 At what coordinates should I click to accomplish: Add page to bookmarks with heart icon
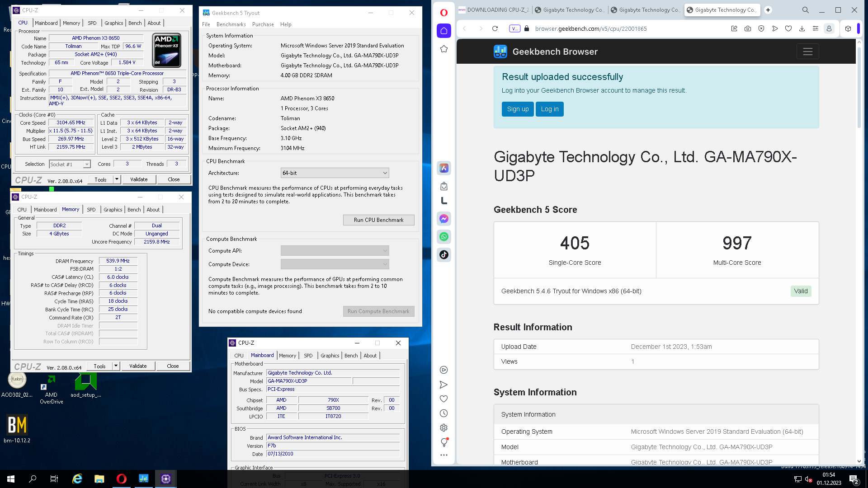tap(788, 28)
